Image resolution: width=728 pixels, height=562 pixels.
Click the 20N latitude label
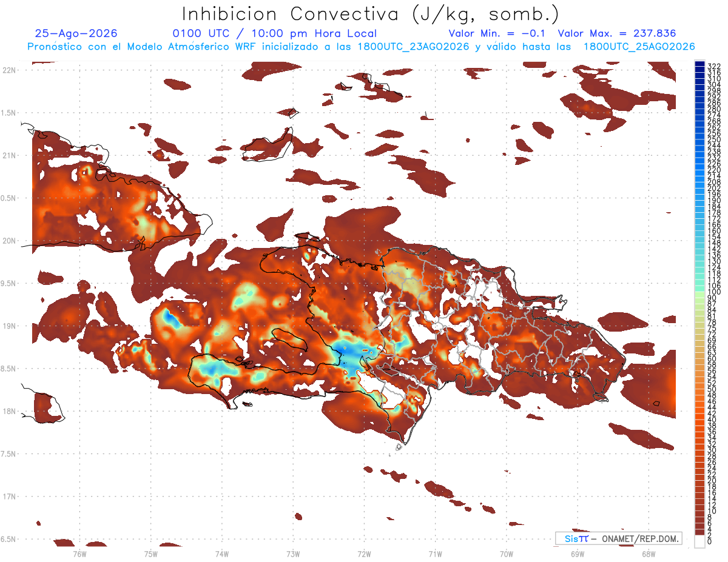click(x=8, y=241)
